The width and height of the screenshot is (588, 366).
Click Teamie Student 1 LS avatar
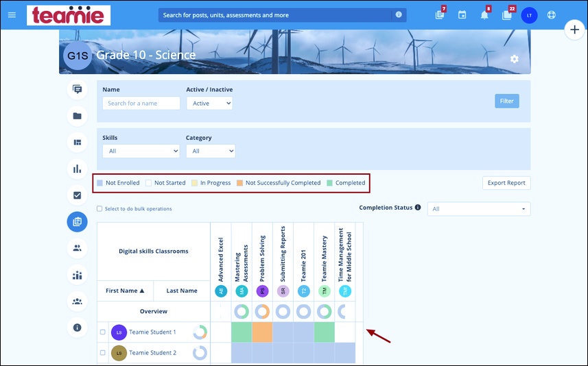coord(119,332)
